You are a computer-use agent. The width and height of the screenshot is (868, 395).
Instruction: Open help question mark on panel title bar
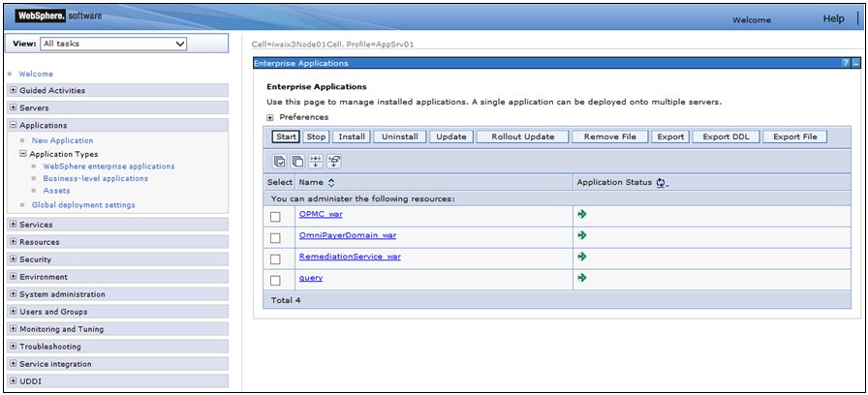[x=846, y=63]
